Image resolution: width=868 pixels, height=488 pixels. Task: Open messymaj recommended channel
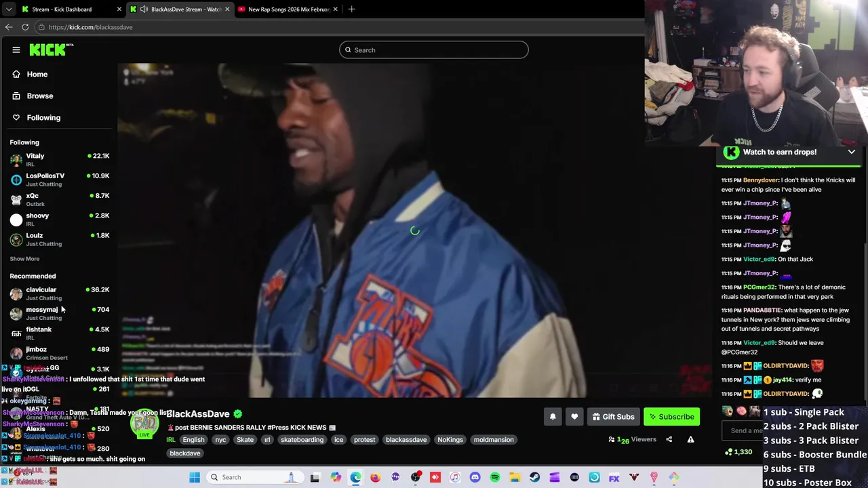[x=60, y=313]
